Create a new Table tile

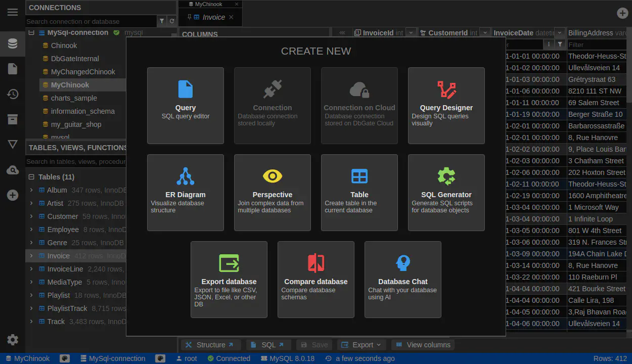coord(359,193)
